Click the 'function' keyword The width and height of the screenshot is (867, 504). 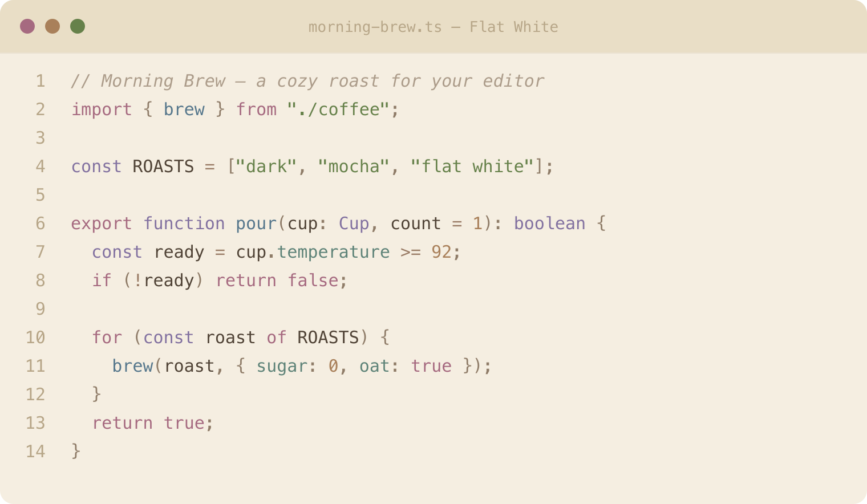click(x=184, y=223)
